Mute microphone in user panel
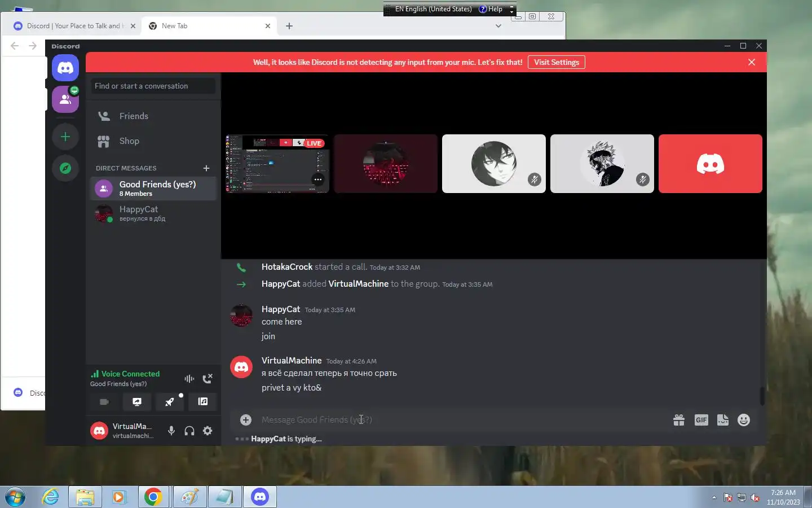 171,431
